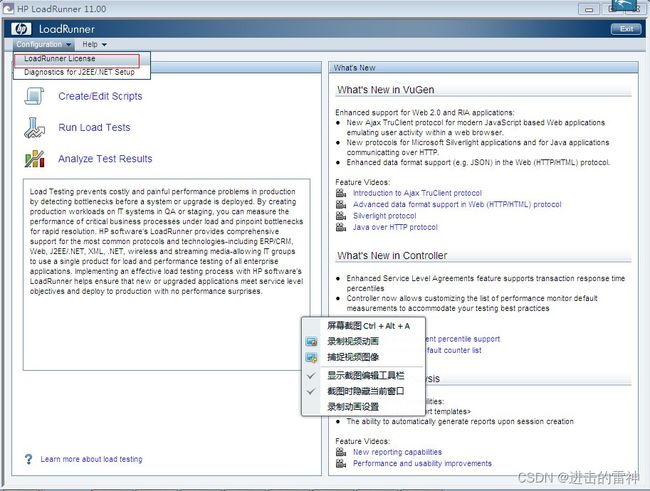The height and width of the screenshot is (491, 650).
Task: Open Learn more about load testing link
Action: 91,459
